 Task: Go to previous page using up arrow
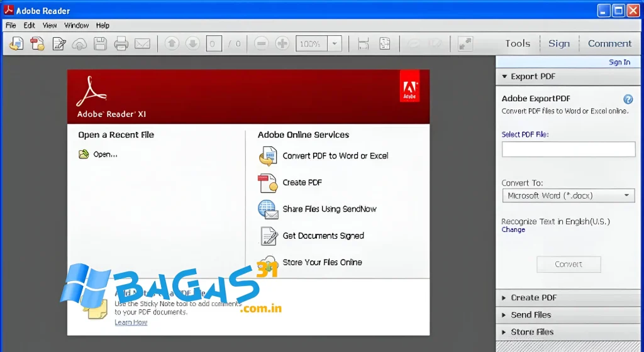pyautogui.click(x=172, y=43)
